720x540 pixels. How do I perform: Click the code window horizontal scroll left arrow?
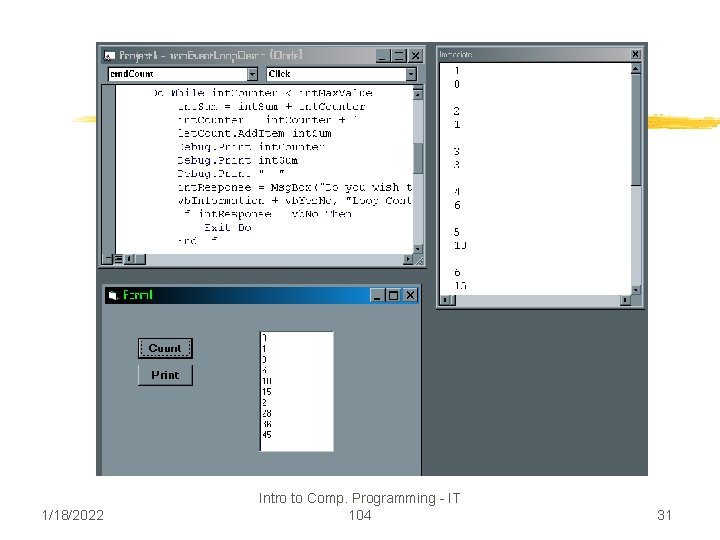(x=130, y=259)
